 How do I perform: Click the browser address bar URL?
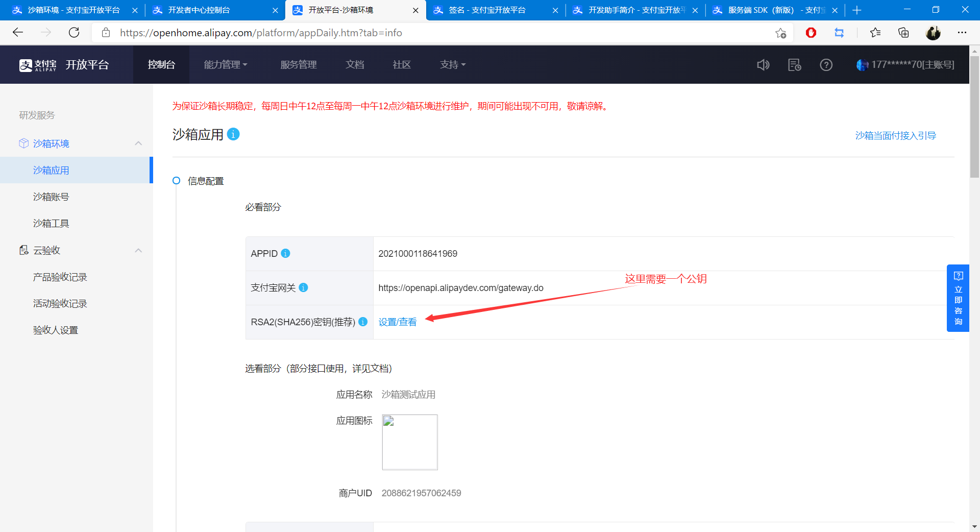[x=261, y=33]
